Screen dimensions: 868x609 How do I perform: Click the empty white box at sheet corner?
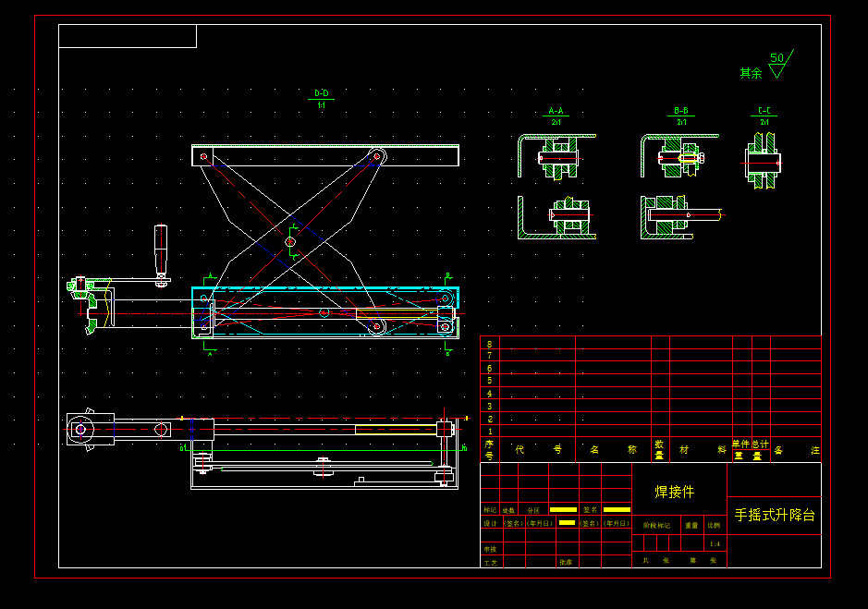click(128, 36)
